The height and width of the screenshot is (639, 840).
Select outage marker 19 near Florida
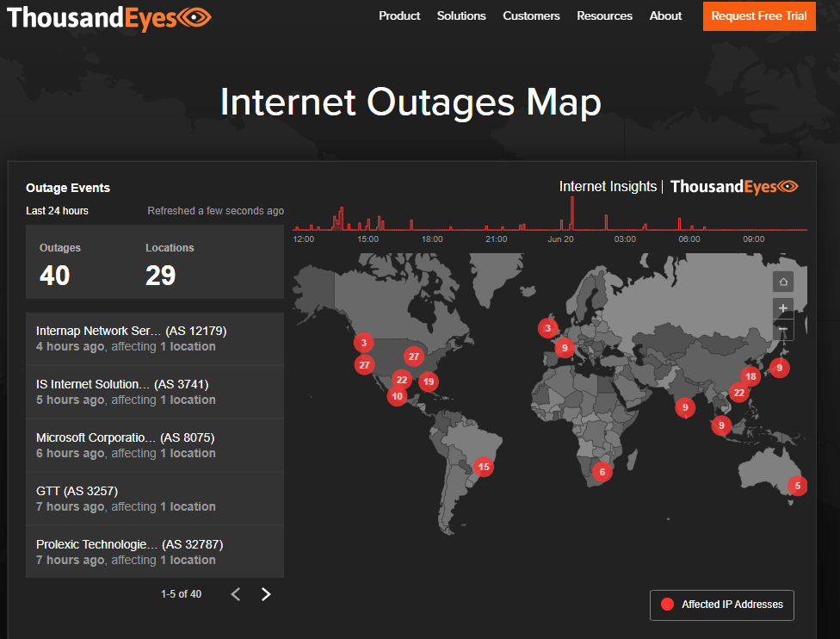point(428,382)
